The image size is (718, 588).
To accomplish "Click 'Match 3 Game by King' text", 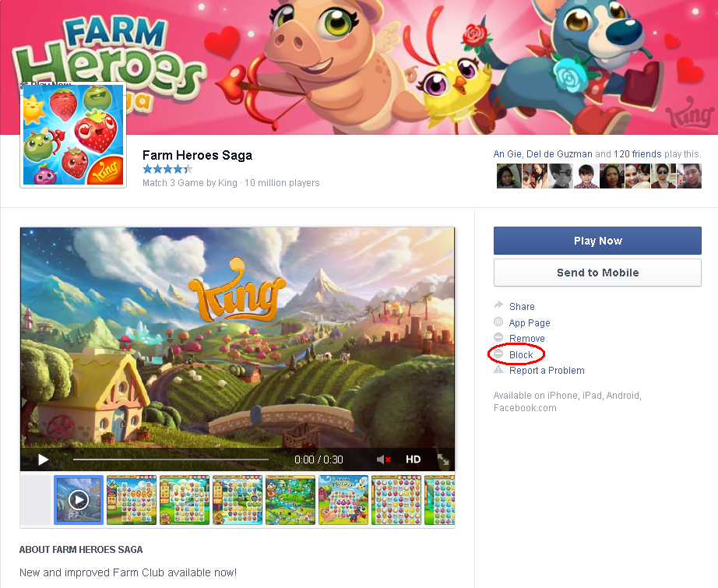I will click(x=189, y=183).
